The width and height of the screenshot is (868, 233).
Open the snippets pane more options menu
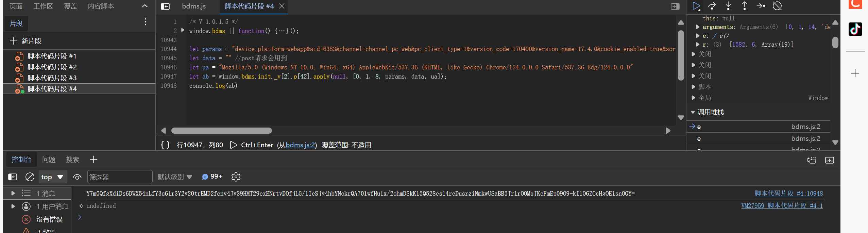146,22
